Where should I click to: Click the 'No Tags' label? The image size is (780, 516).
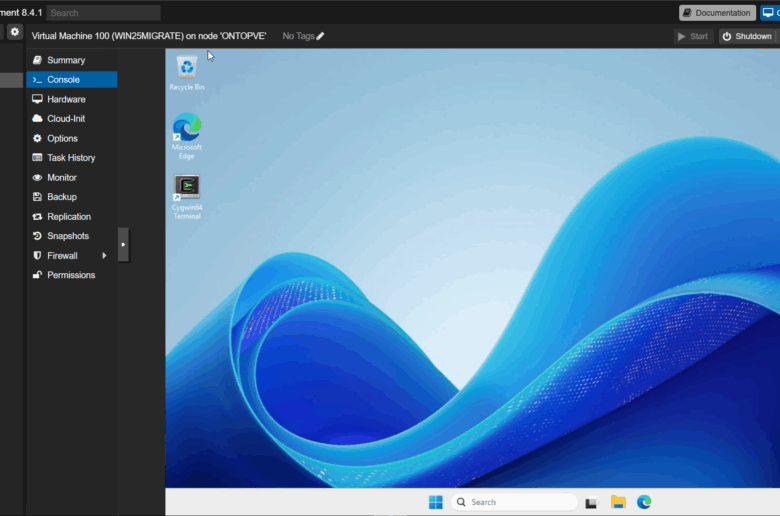click(298, 36)
